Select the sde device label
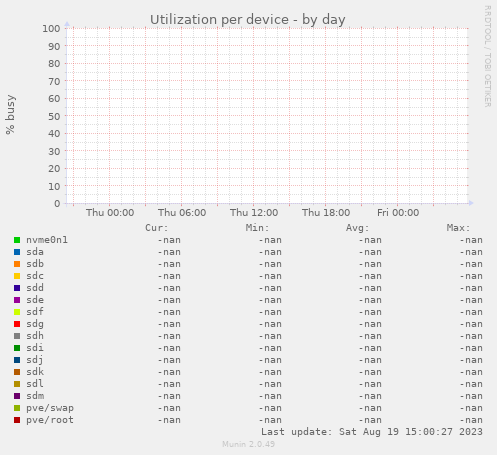This screenshot has width=497, height=455. (x=35, y=300)
